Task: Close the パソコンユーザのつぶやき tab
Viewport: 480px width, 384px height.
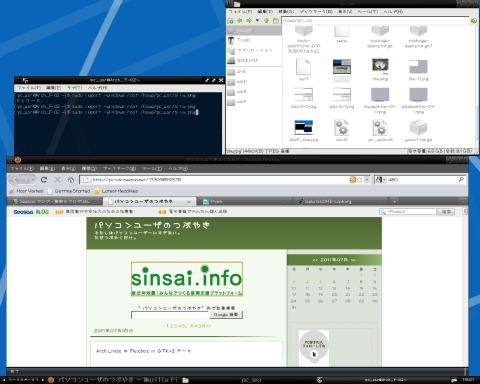Action: pos(189,202)
